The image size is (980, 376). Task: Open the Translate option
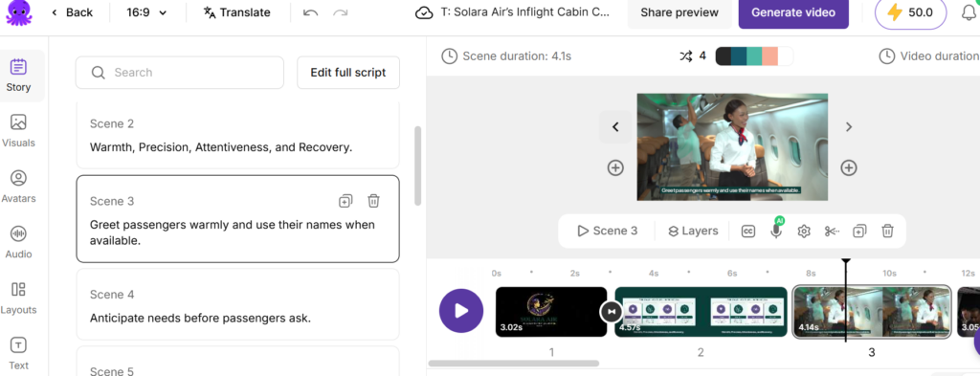pyautogui.click(x=237, y=12)
